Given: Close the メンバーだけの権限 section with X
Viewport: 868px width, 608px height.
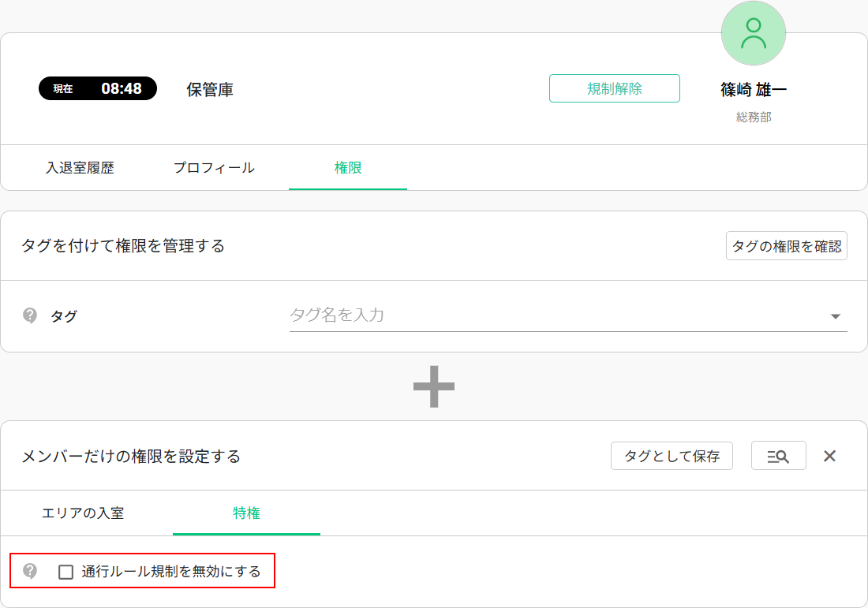Looking at the screenshot, I should [829, 456].
